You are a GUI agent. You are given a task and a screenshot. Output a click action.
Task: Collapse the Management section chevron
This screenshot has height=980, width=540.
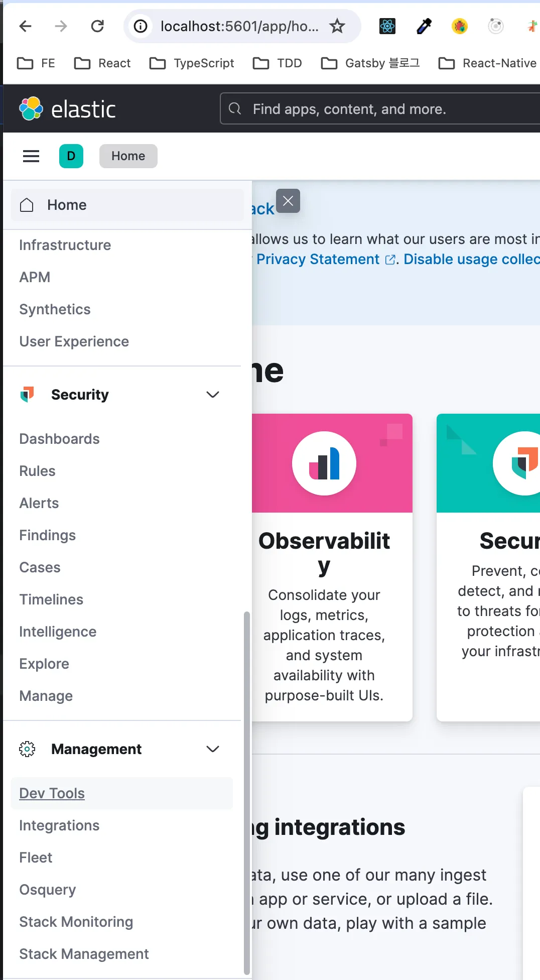point(213,749)
